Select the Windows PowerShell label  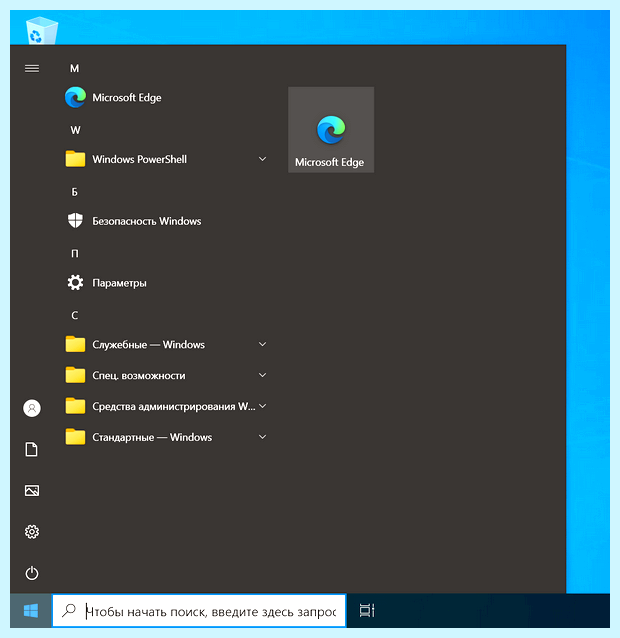click(140, 159)
